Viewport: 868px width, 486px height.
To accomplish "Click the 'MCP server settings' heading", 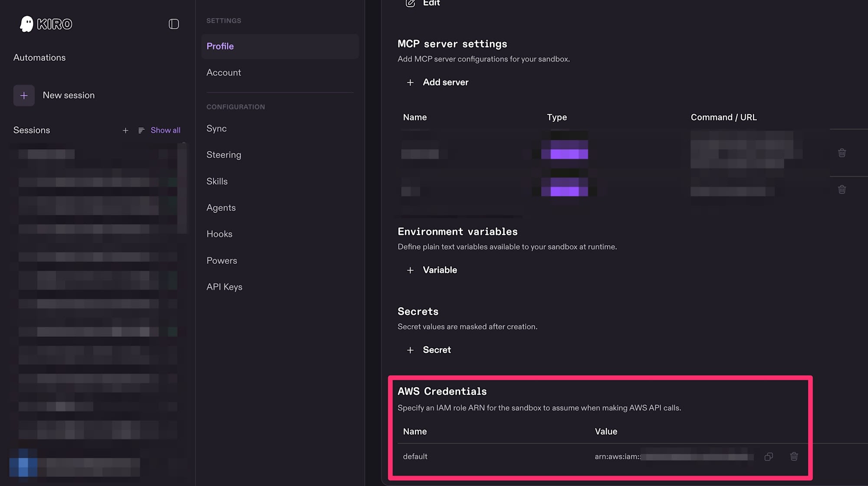I will (x=452, y=44).
